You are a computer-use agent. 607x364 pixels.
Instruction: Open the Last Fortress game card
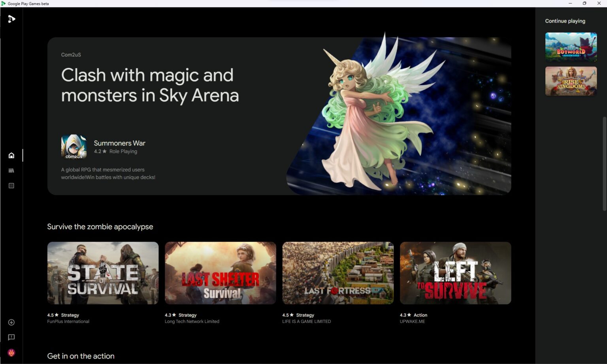(x=338, y=273)
